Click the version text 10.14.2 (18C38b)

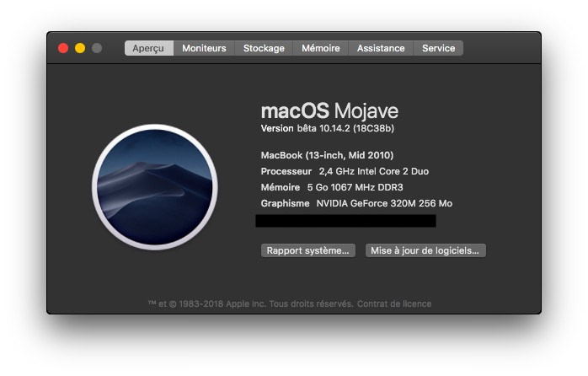(356, 129)
